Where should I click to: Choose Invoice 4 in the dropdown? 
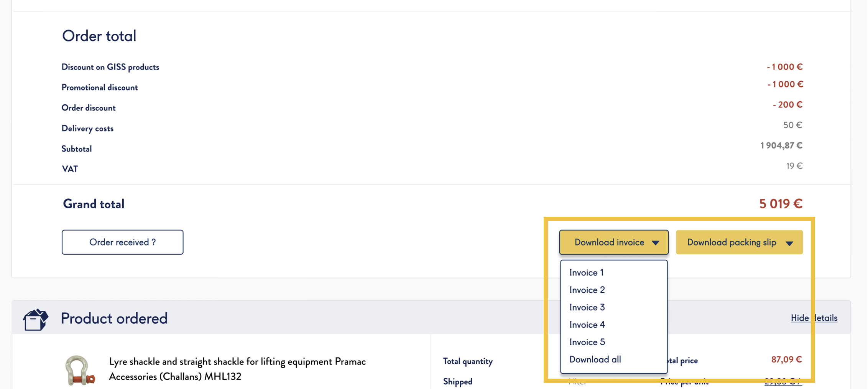pyautogui.click(x=587, y=325)
